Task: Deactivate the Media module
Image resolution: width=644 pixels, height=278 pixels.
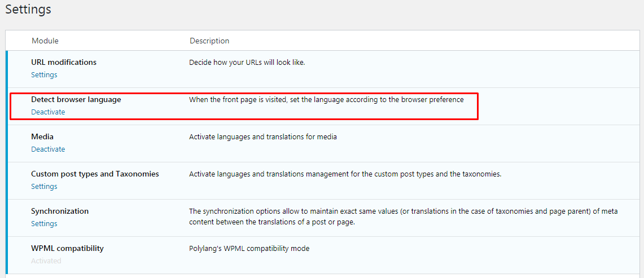Action: click(48, 149)
